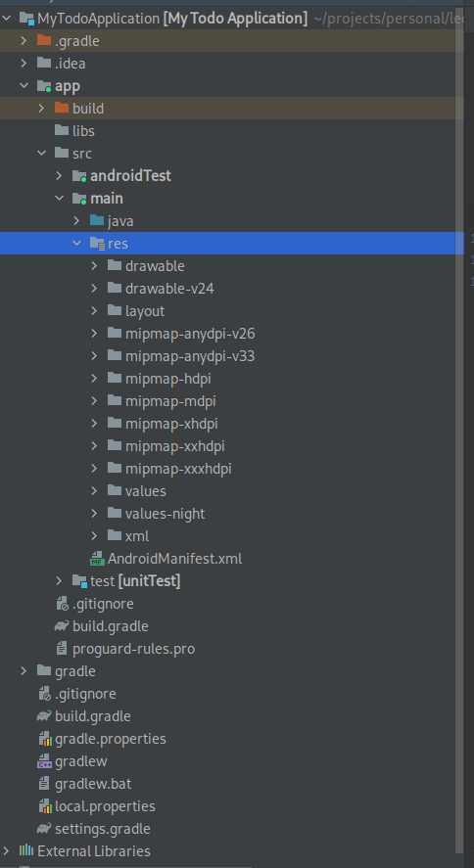Expand the java folder chevron

tap(77, 221)
